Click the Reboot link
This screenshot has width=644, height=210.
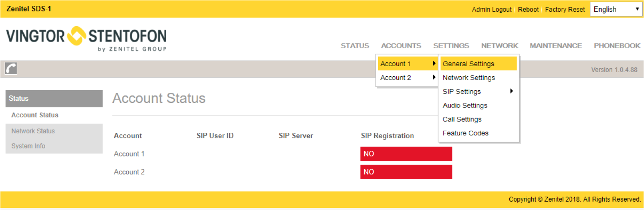point(528,9)
